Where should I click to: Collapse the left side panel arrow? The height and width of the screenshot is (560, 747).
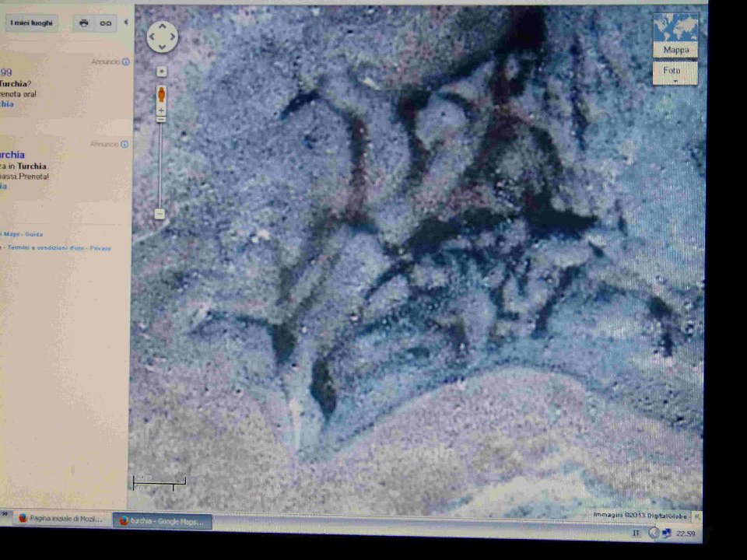(x=126, y=23)
